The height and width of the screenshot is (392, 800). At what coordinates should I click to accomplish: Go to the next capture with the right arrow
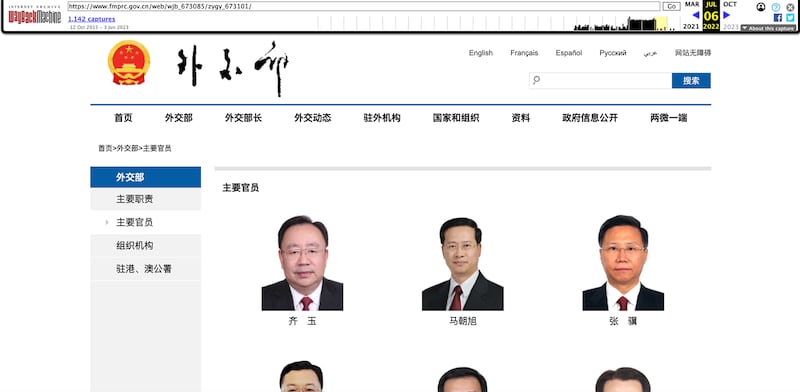[x=727, y=15]
